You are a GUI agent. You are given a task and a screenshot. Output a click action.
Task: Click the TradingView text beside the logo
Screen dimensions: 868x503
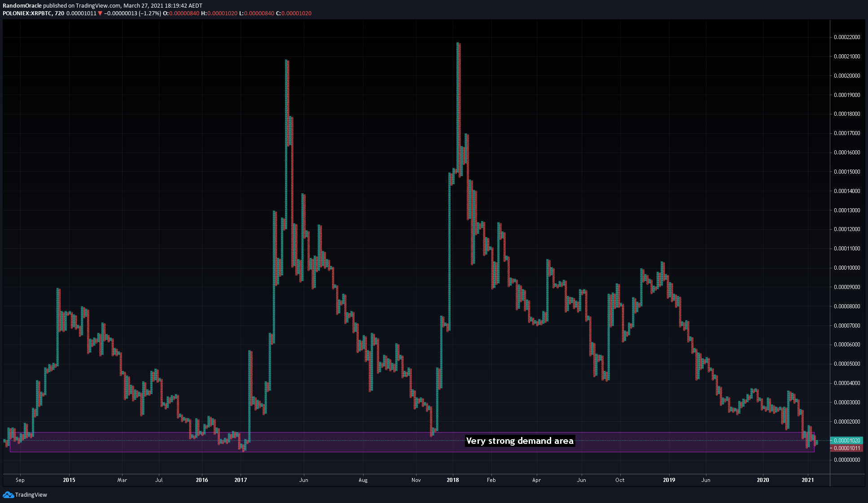[x=31, y=494]
